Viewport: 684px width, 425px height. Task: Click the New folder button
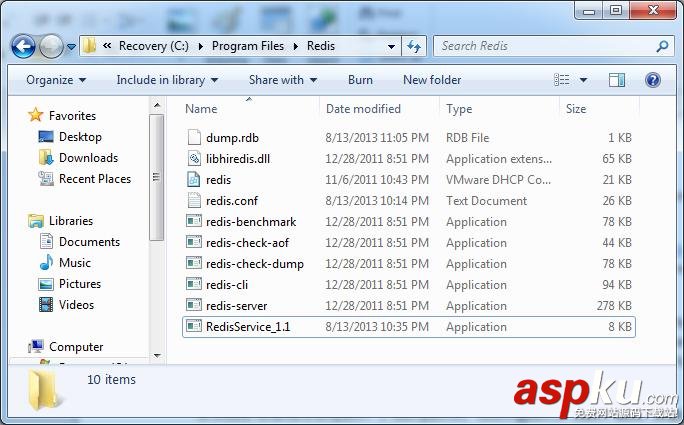(432, 80)
